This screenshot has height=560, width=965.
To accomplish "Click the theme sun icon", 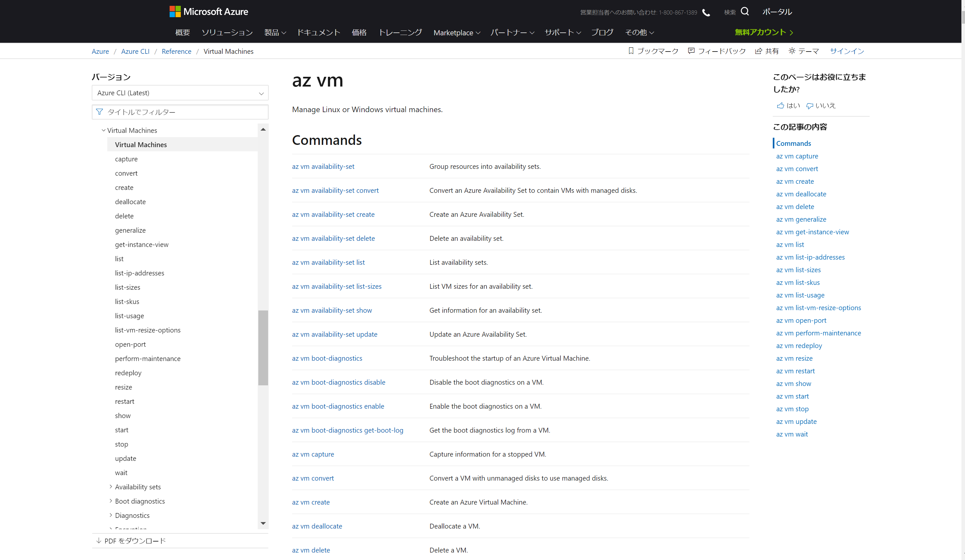I will click(x=792, y=51).
